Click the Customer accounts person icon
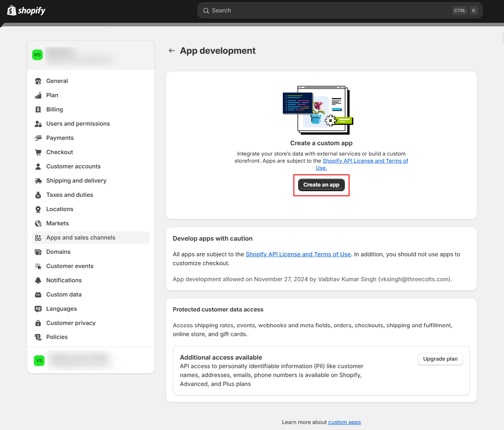Image resolution: width=504 pixels, height=430 pixels. 38,167
